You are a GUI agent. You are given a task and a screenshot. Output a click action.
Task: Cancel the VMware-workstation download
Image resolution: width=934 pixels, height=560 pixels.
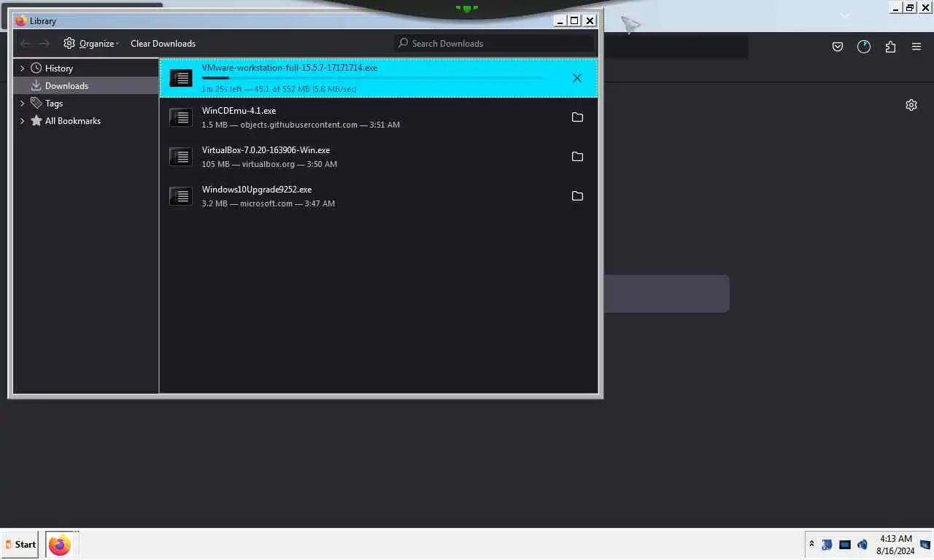[577, 78]
